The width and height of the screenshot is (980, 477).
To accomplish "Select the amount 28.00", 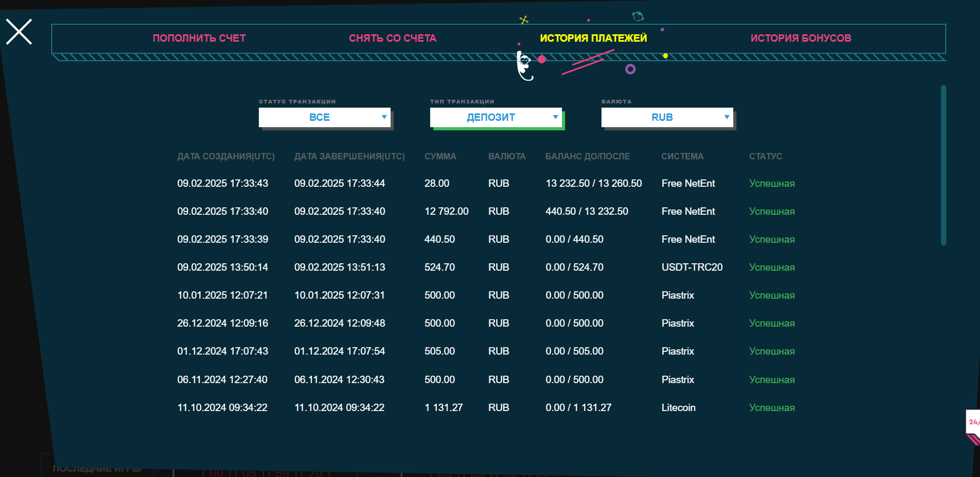I will pyautogui.click(x=437, y=183).
